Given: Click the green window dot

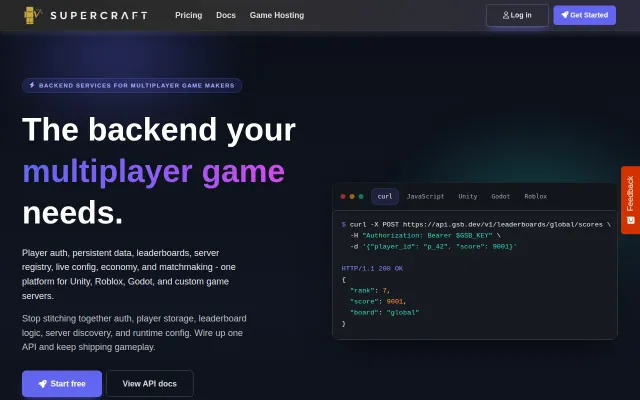Looking at the screenshot, I should (361, 196).
